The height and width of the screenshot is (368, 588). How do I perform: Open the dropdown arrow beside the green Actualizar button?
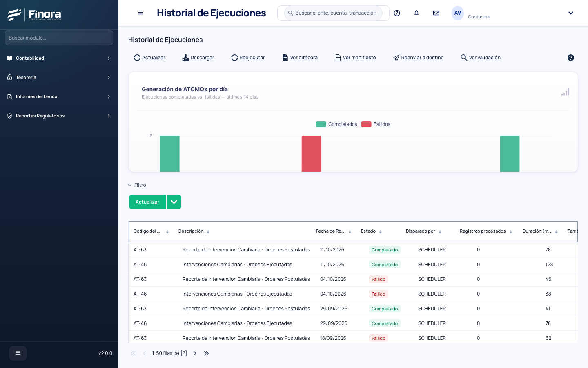pyautogui.click(x=174, y=202)
